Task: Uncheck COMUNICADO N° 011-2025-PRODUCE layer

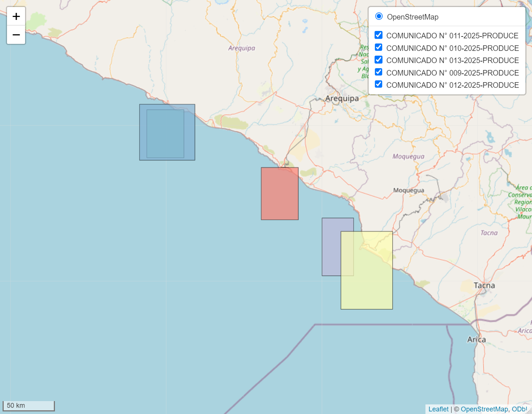Action: click(x=379, y=35)
